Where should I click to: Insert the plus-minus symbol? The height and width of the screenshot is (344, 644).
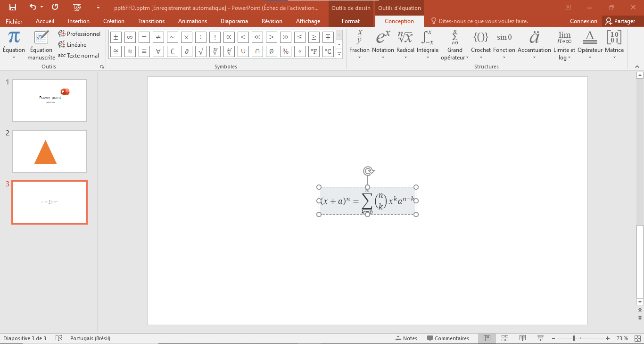pos(116,37)
